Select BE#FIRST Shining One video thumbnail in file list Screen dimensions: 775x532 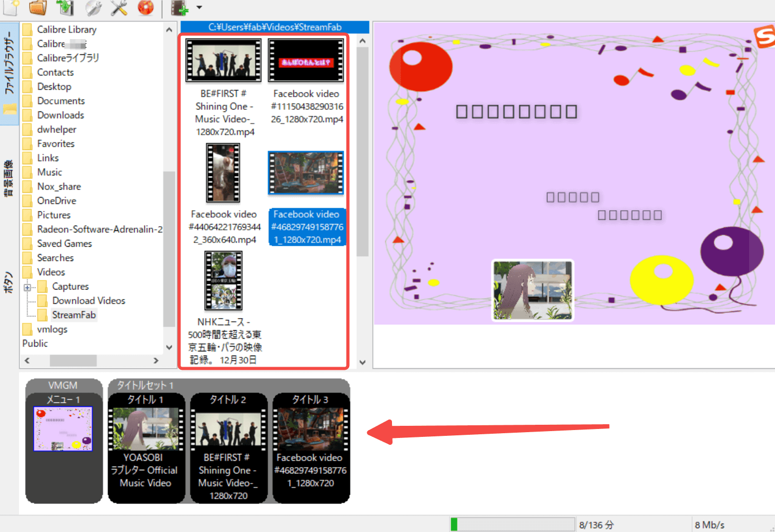223,60
